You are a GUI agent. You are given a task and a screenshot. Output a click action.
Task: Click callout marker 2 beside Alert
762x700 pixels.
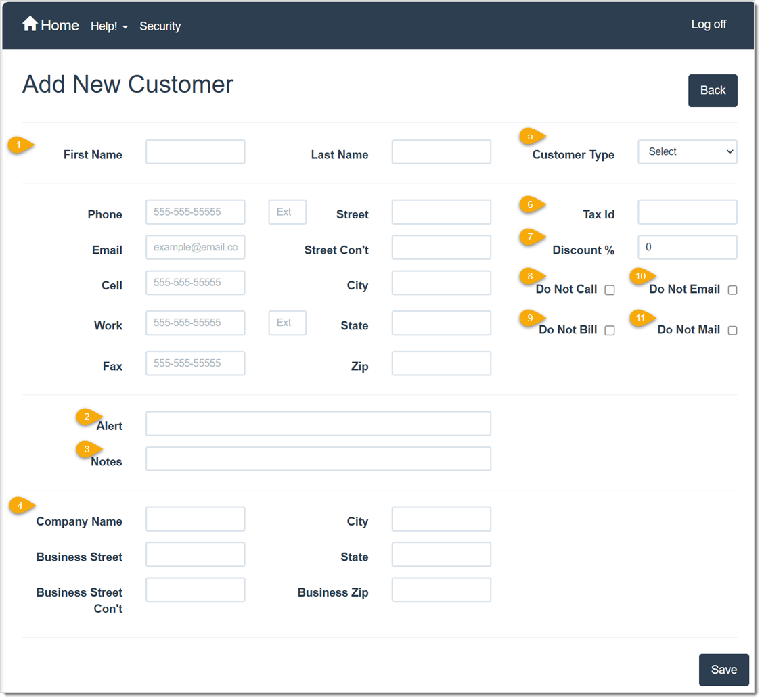[x=87, y=417]
